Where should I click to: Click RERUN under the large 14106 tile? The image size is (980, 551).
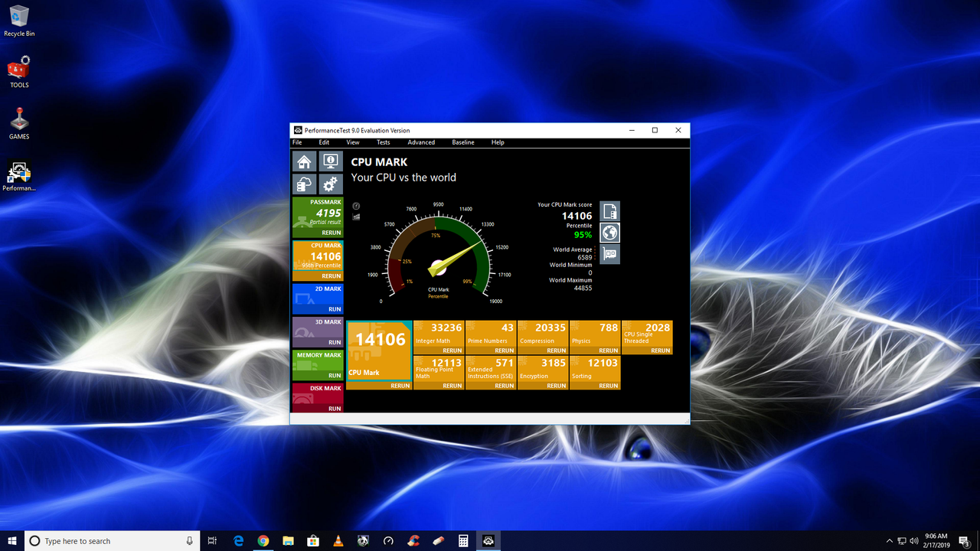(400, 386)
